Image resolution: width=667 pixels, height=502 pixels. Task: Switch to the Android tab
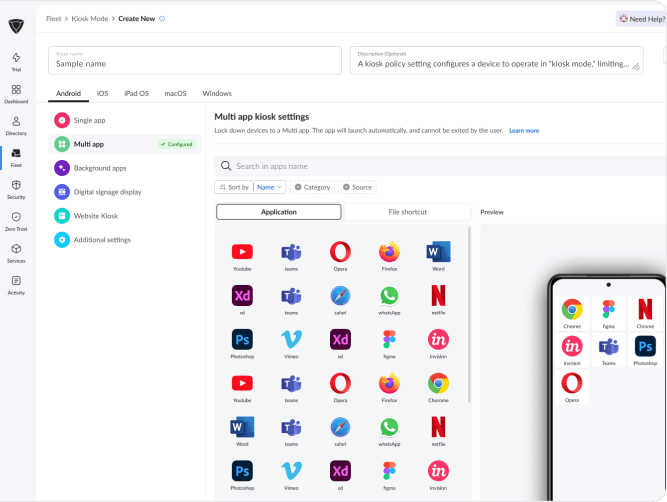click(68, 93)
